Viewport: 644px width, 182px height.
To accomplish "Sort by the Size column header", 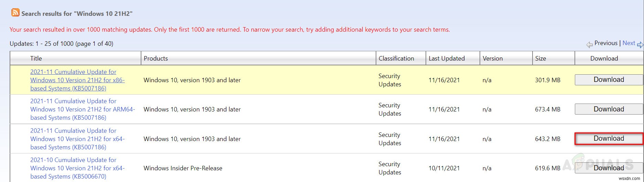I will [540, 58].
